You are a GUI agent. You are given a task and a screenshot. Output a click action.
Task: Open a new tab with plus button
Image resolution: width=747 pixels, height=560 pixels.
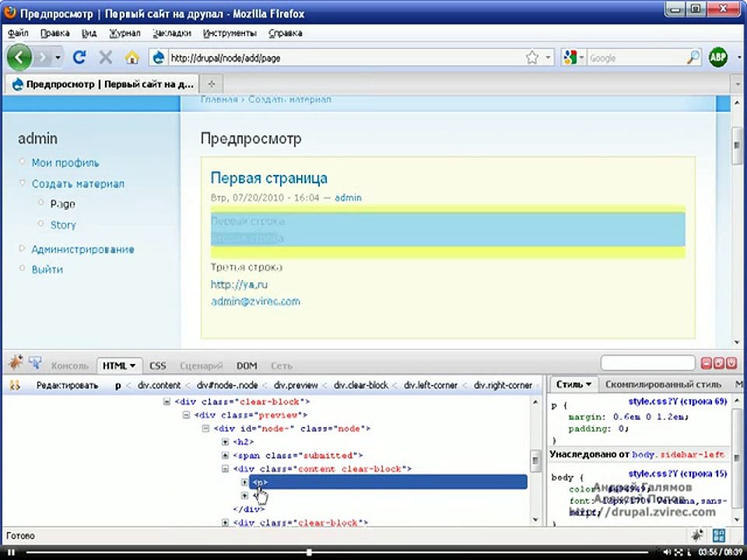coord(212,84)
